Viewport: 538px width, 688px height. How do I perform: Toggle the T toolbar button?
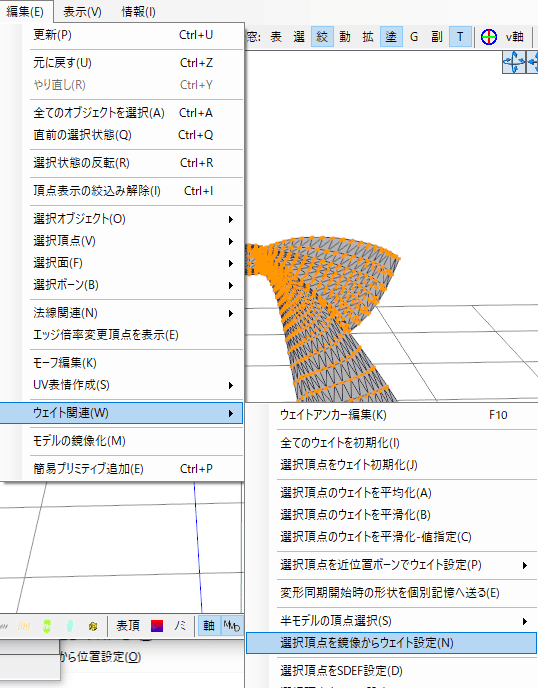pyautogui.click(x=460, y=37)
